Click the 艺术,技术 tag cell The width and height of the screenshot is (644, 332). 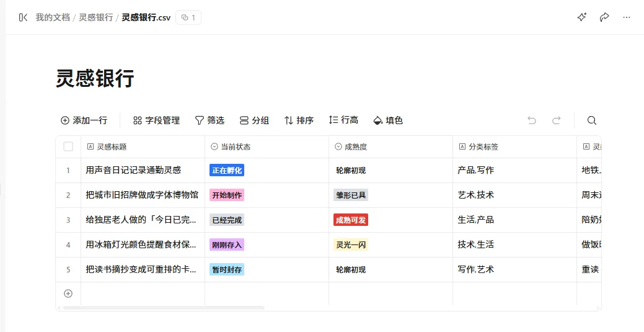tap(515, 195)
